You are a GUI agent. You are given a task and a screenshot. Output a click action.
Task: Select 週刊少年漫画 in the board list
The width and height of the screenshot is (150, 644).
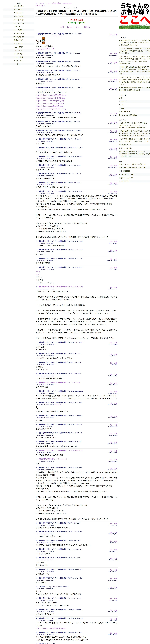click(x=18, y=16)
